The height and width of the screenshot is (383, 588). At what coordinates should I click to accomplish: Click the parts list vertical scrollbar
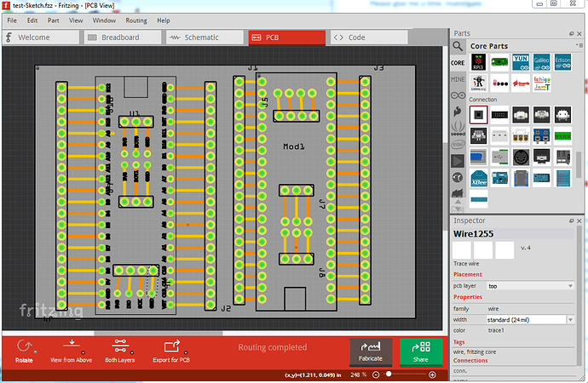click(x=579, y=165)
